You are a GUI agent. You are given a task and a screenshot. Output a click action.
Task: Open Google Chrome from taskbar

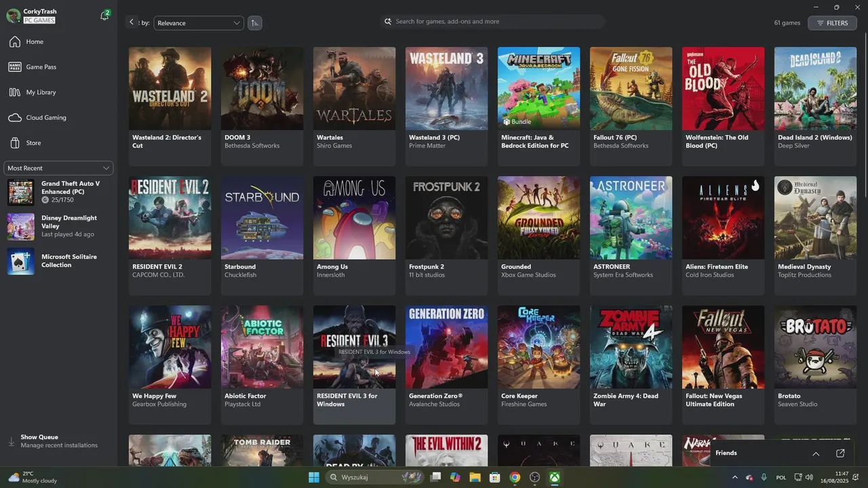coord(515,477)
